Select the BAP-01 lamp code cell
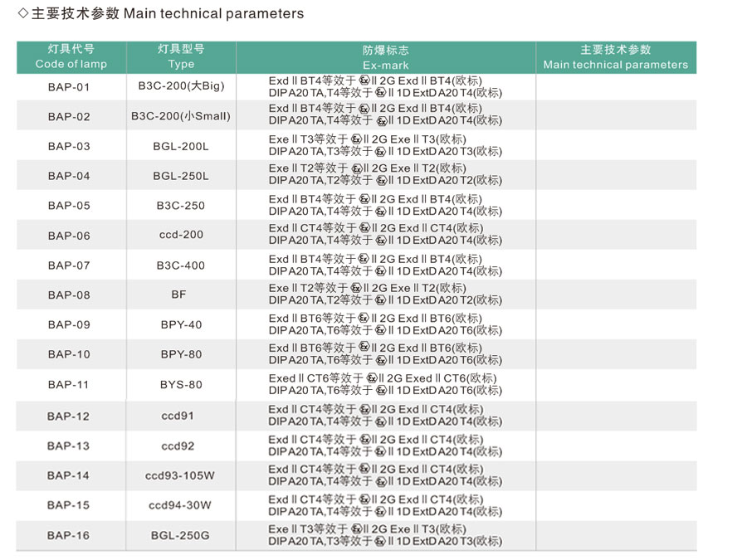This screenshot has width=747, height=560. click(x=69, y=87)
